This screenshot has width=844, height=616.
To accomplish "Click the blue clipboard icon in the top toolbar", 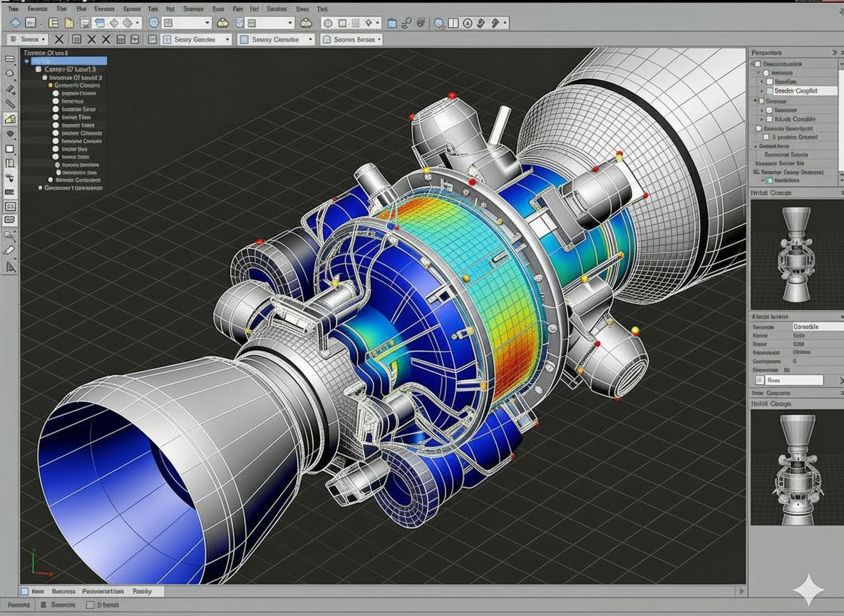I will 392,23.
